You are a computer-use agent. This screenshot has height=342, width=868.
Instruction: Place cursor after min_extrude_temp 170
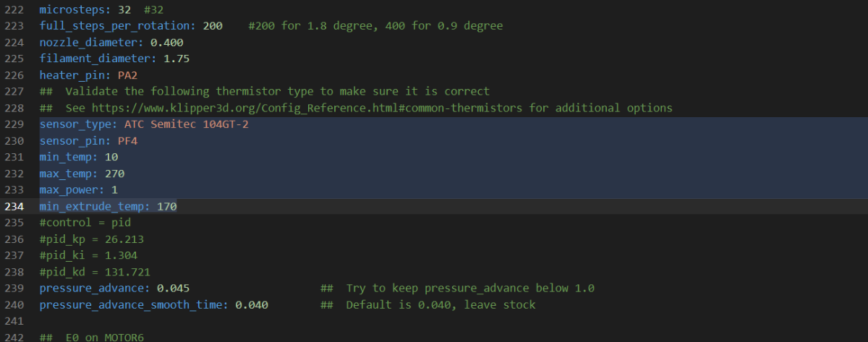[177, 207]
